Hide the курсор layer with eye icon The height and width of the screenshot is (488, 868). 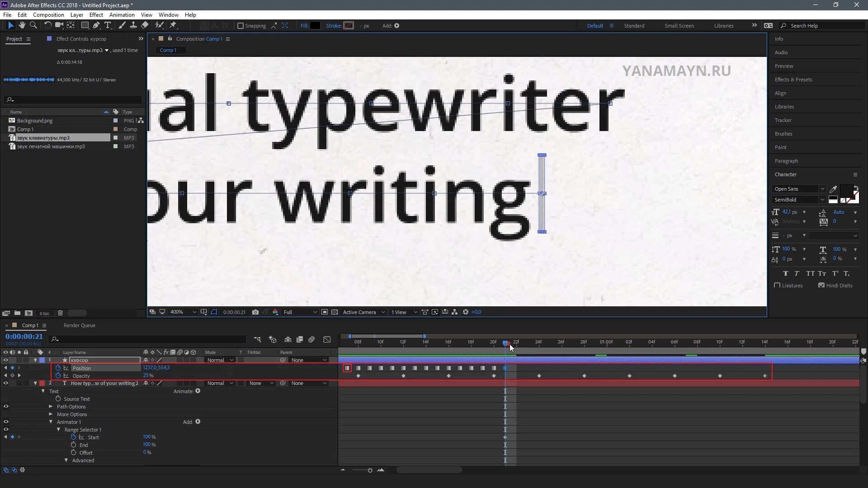click(6, 360)
